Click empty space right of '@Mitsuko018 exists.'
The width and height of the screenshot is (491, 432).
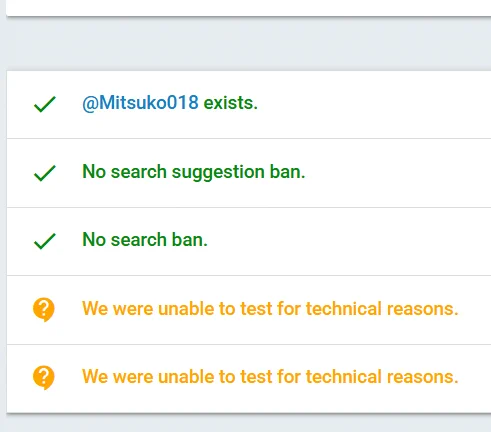(374, 104)
